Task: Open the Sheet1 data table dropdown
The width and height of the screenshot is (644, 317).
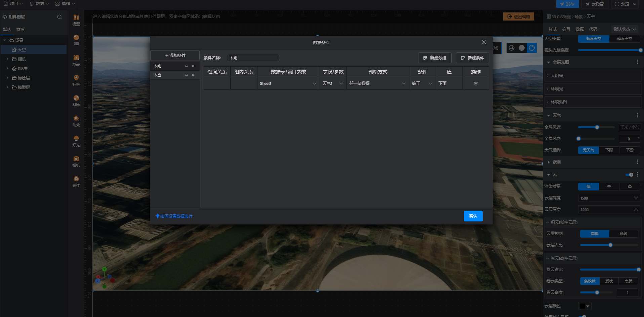Action: (288, 83)
